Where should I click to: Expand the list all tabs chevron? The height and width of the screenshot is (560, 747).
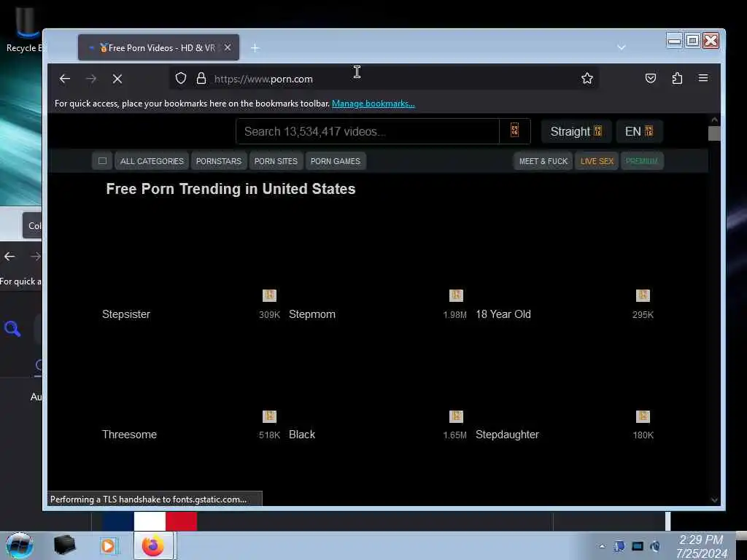[x=622, y=47]
